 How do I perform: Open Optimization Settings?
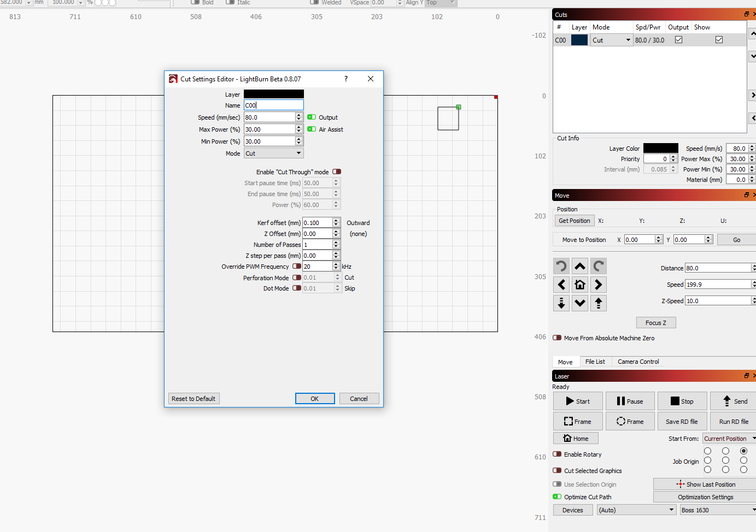pos(705,497)
